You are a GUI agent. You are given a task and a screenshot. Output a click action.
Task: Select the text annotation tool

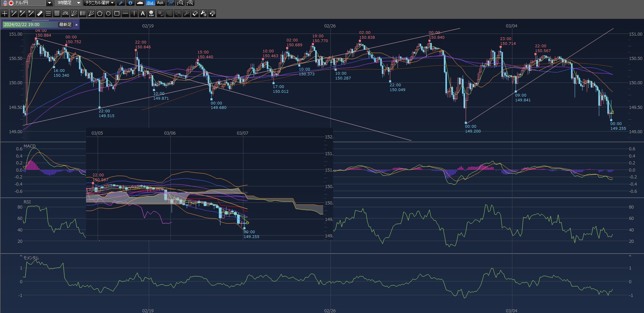[143, 13]
